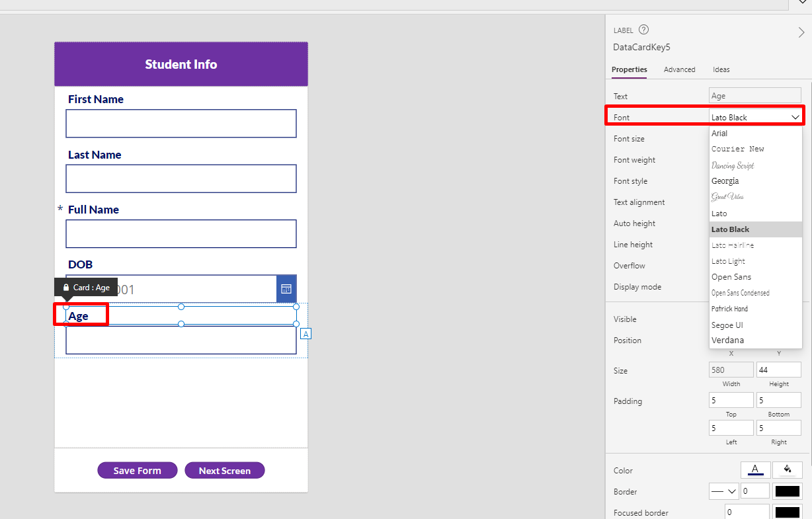Click the Top padding field
The width and height of the screenshot is (812, 519).
[731, 401]
